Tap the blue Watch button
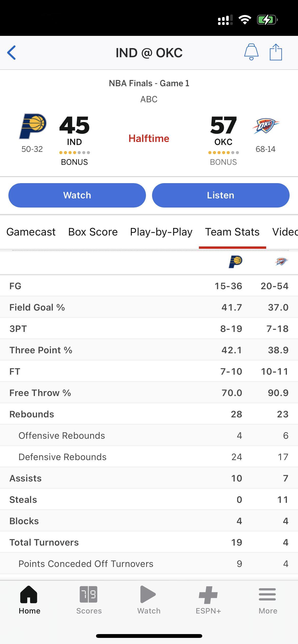298x644 pixels. tap(77, 195)
